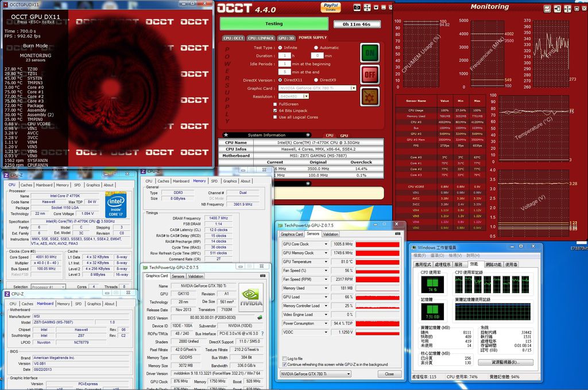588x390 pixels.
Task: Open the 選項(O) menu in Task Manager
Action: point(437,255)
